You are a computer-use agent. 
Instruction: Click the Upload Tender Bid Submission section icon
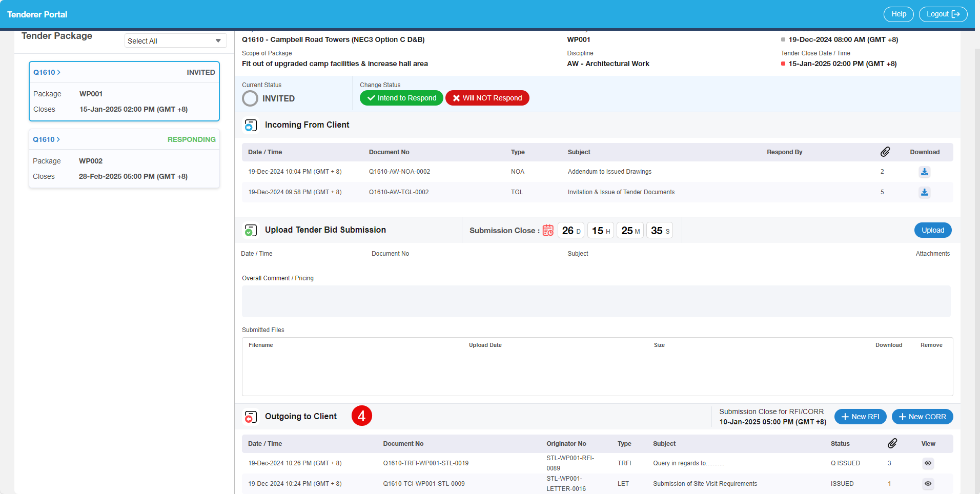pyautogui.click(x=251, y=230)
